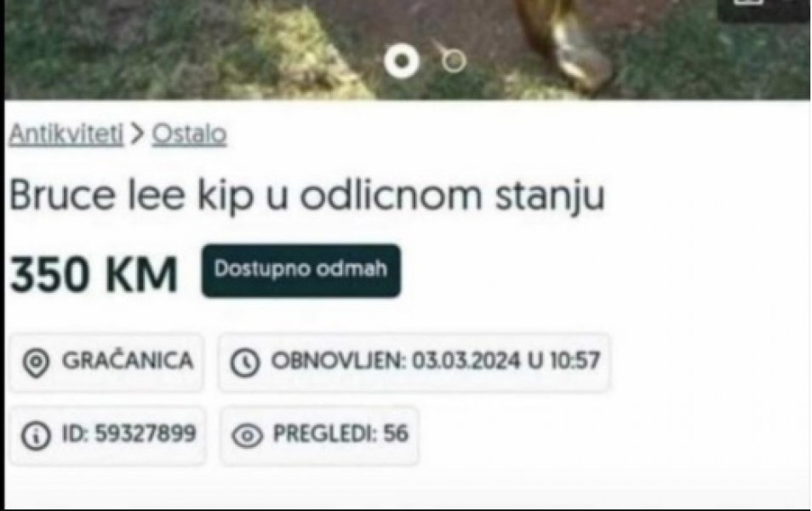Open the statue listing photo
Viewport: 812px width, 511px height.
(x=407, y=49)
